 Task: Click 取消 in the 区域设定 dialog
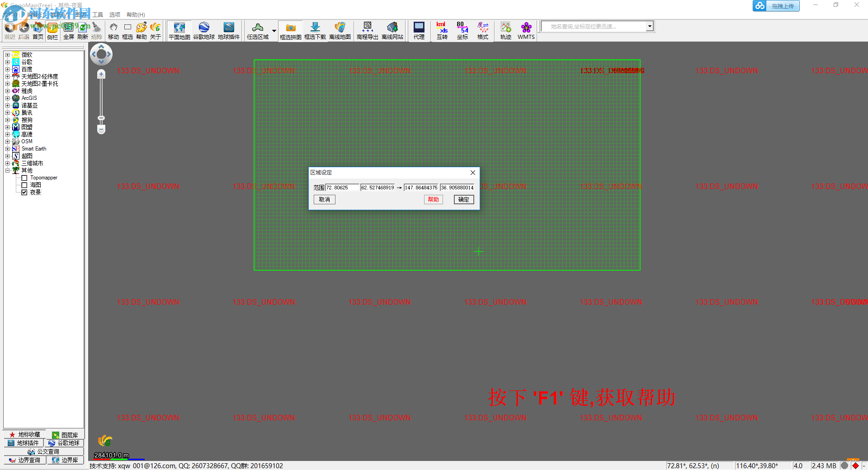coord(325,200)
